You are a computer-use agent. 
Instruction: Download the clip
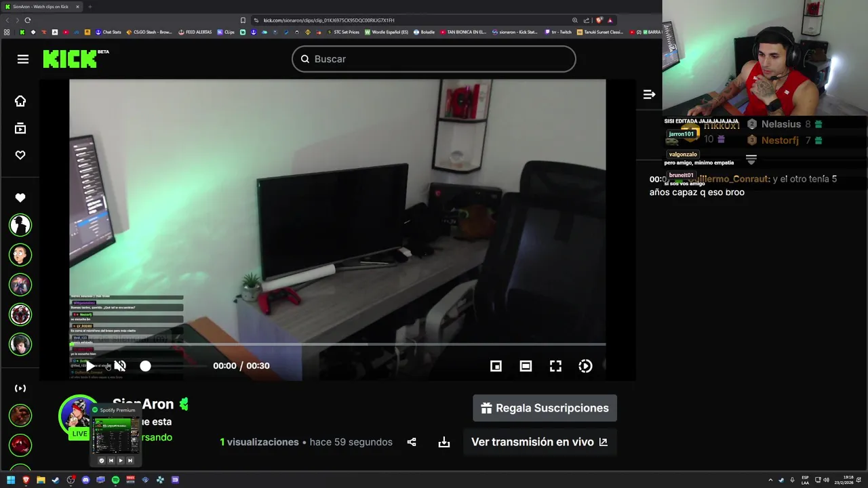(444, 442)
